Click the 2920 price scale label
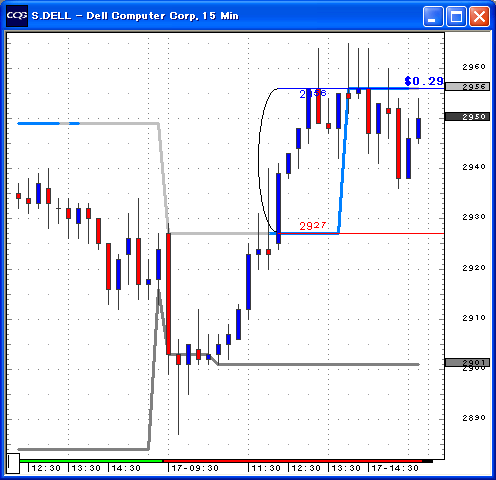 (x=474, y=268)
